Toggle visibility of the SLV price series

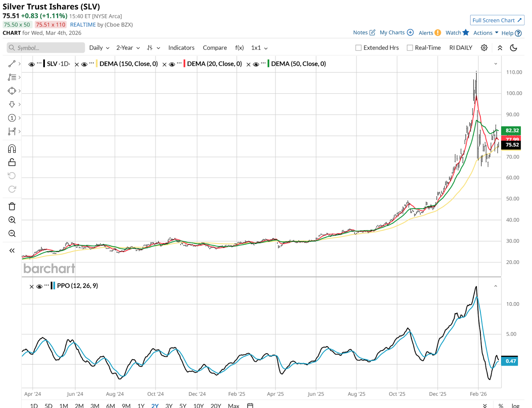32,64
